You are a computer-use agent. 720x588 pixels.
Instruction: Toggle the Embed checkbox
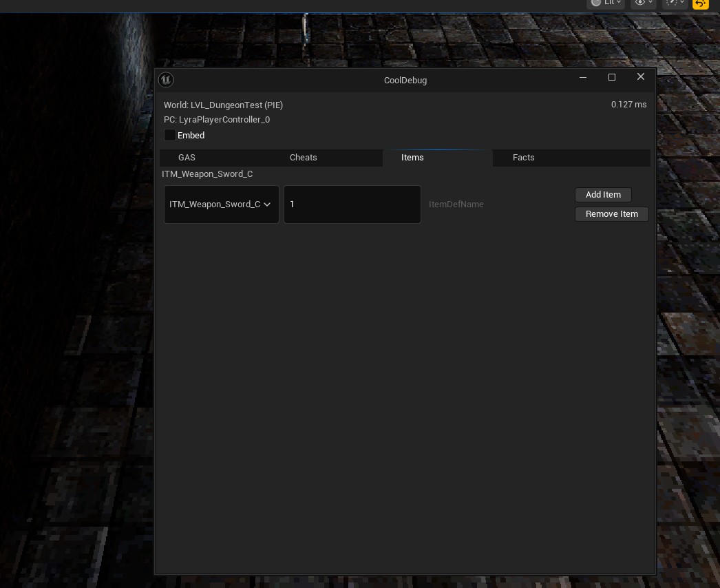click(169, 135)
